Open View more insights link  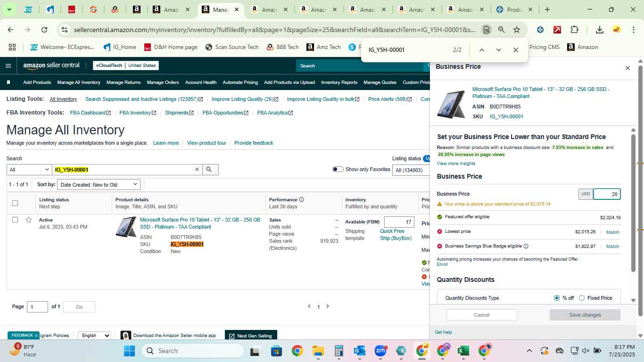456,164
